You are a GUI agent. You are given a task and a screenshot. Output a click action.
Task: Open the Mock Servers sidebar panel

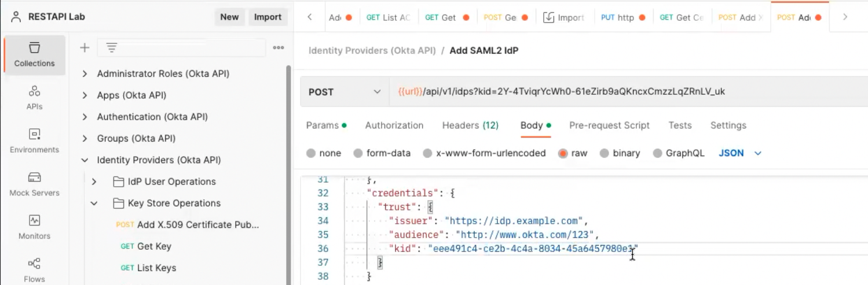tap(34, 184)
